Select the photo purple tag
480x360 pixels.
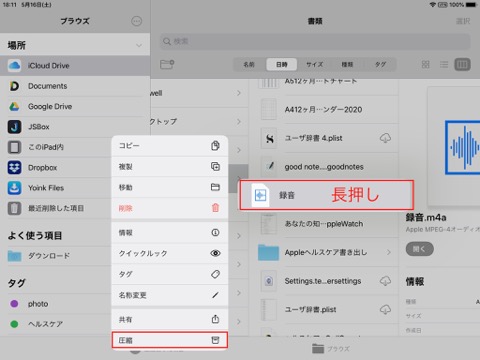(56, 304)
